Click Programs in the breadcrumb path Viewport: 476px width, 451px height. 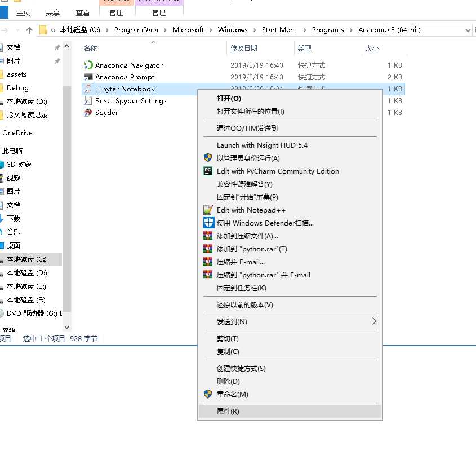tap(328, 30)
